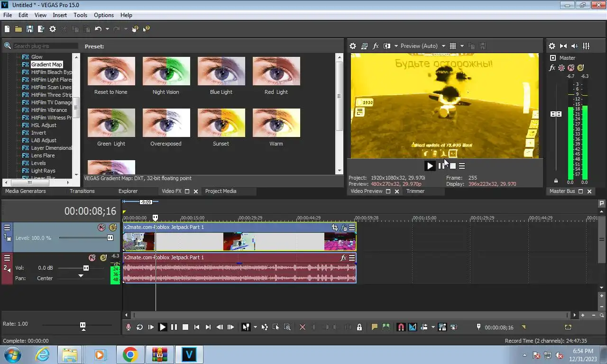This screenshot has width=607, height=364.
Task: Toggle Enable Snapping magnet icon
Action: tap(401, 327)
